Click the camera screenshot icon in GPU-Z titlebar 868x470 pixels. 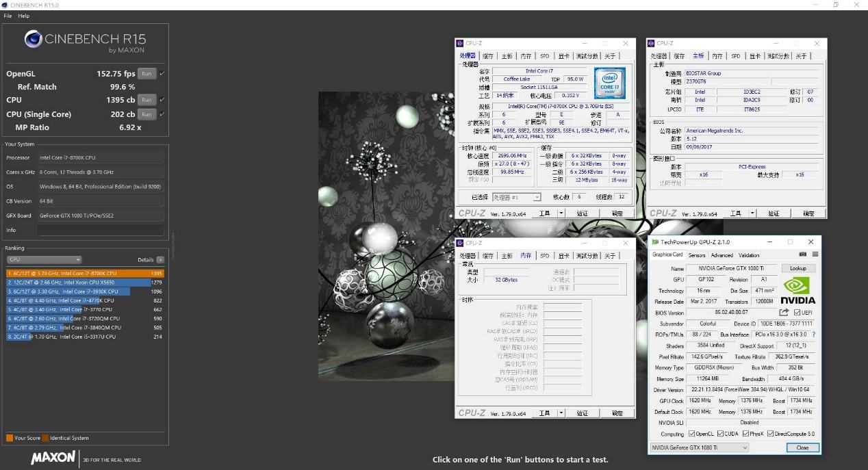[x=802, y=254]
